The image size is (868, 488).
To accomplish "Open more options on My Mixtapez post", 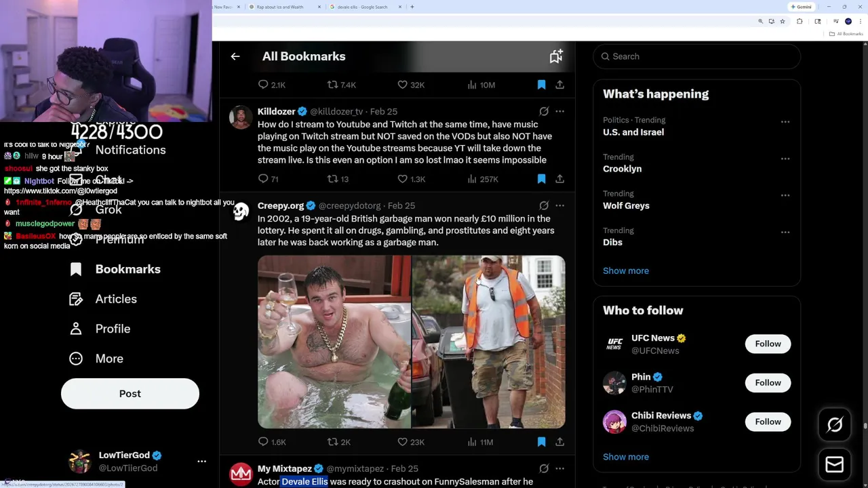I will [x=559, y=468].
